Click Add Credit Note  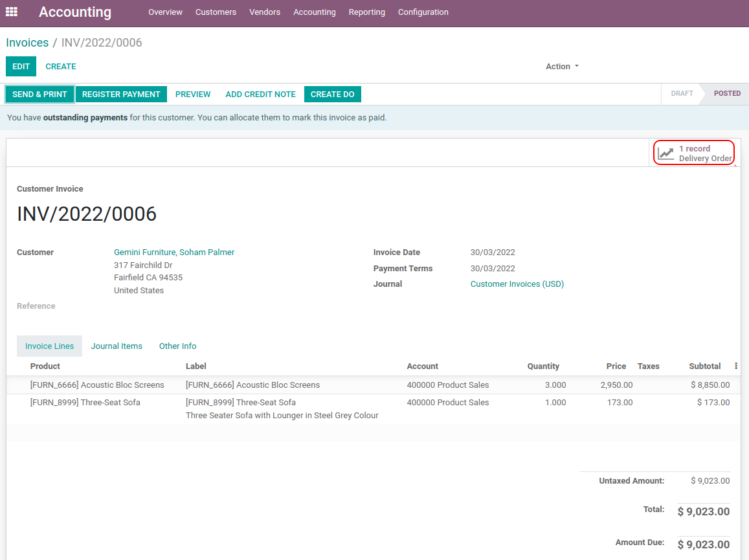pos(260,95)
